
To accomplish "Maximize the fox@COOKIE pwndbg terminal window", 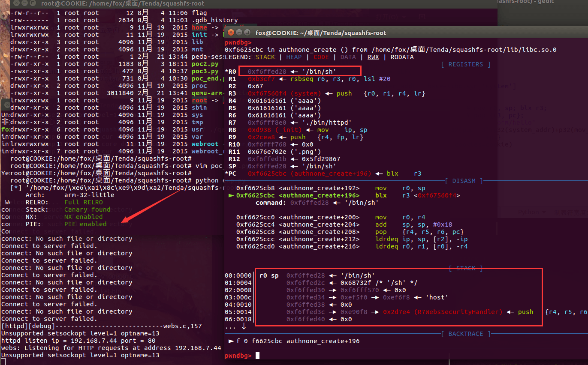I will click(x=247, y=33).
